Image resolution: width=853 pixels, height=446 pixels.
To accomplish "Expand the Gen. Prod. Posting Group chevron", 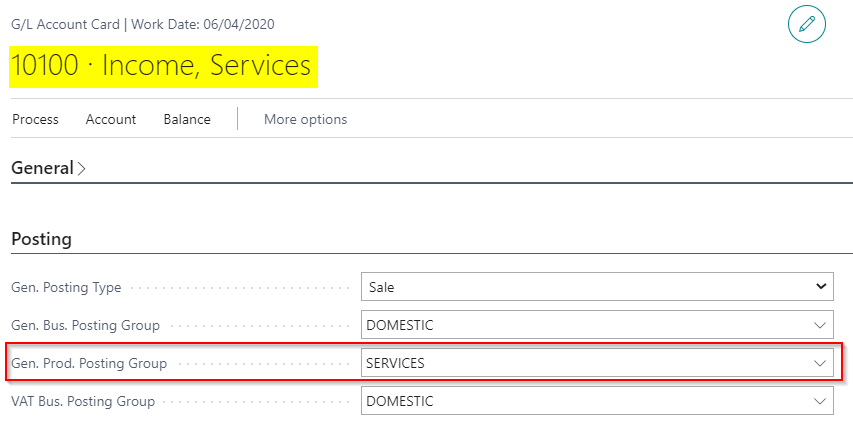I will pyautogui.click(x=820, y=363).
